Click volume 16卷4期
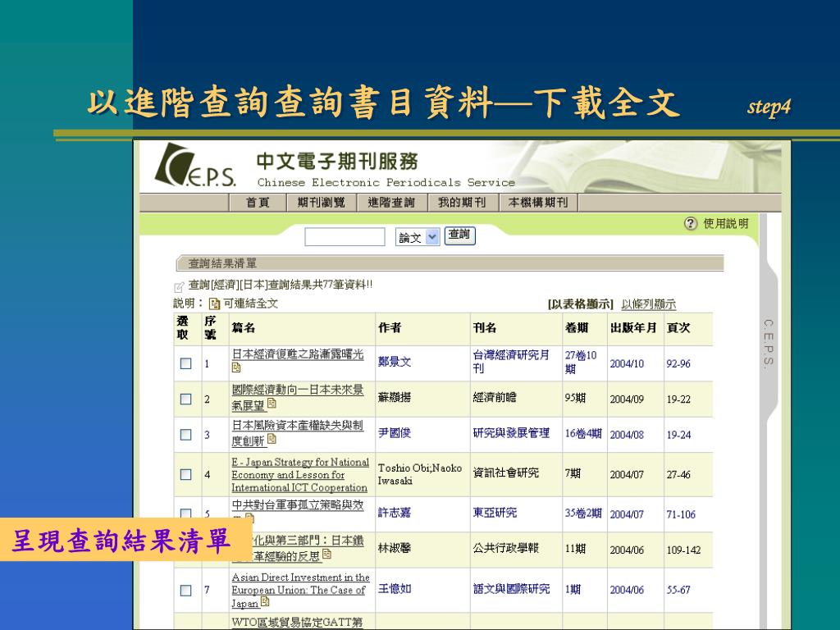 pos(583,433)
